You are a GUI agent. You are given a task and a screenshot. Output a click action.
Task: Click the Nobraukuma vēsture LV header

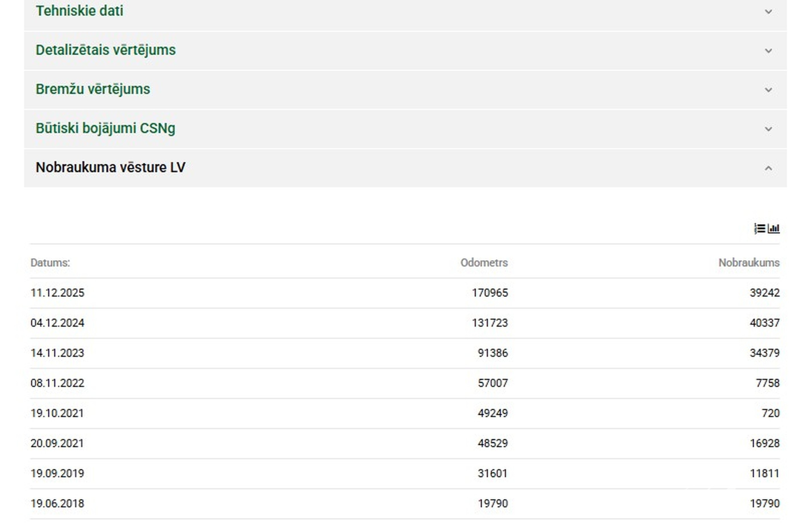[x=405, y=168]
